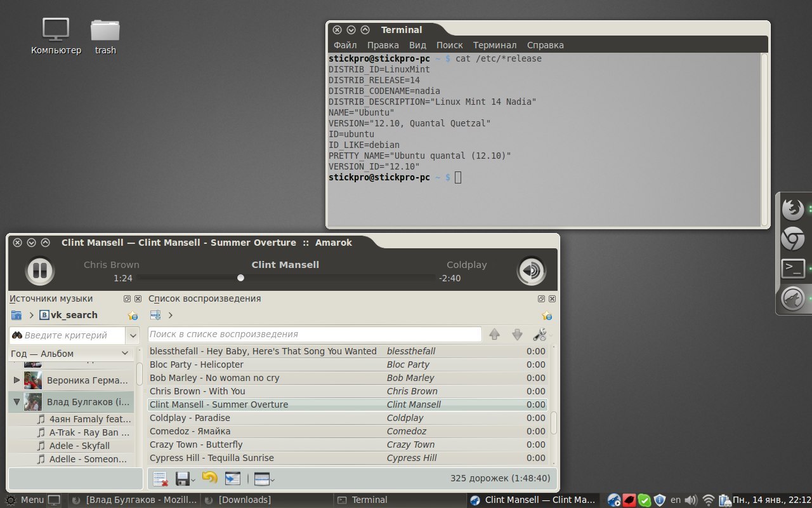Click playlist navigation icon above the search field

point(155,315)
